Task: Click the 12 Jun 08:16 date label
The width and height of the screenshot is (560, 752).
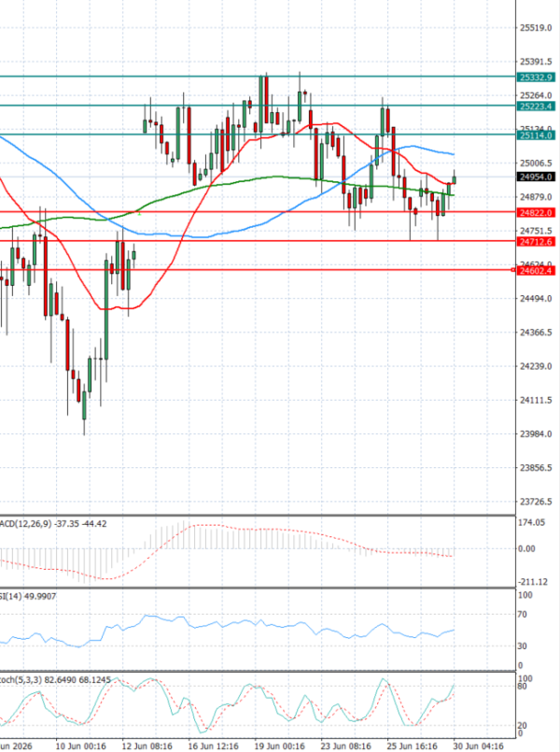Action: pyautogui.click(x=147, y=746)
